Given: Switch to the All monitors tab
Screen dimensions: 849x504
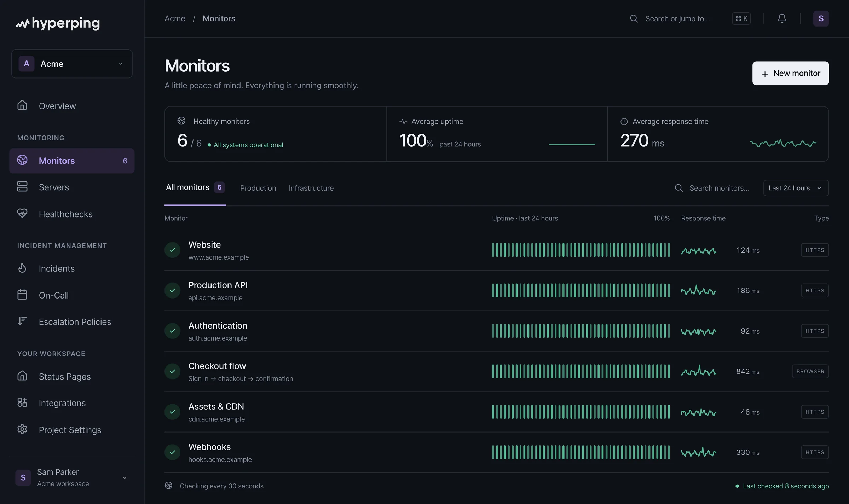Looking at the screenshot, I should [195, 187].
